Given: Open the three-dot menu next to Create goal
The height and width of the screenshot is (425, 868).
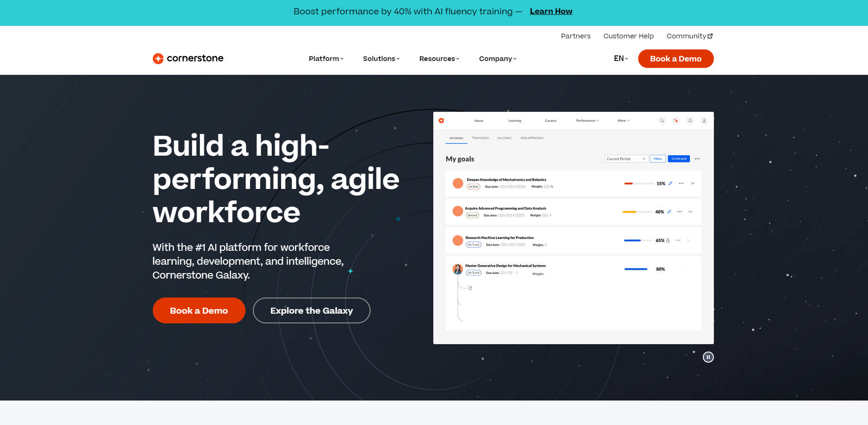Looking at the screenshot, I should click(x=697, y=159).
